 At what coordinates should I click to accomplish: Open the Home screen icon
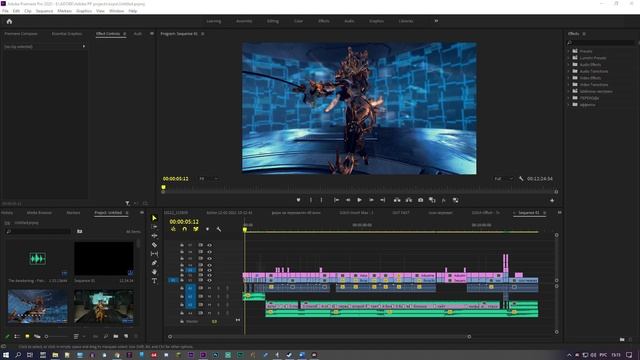9,21
